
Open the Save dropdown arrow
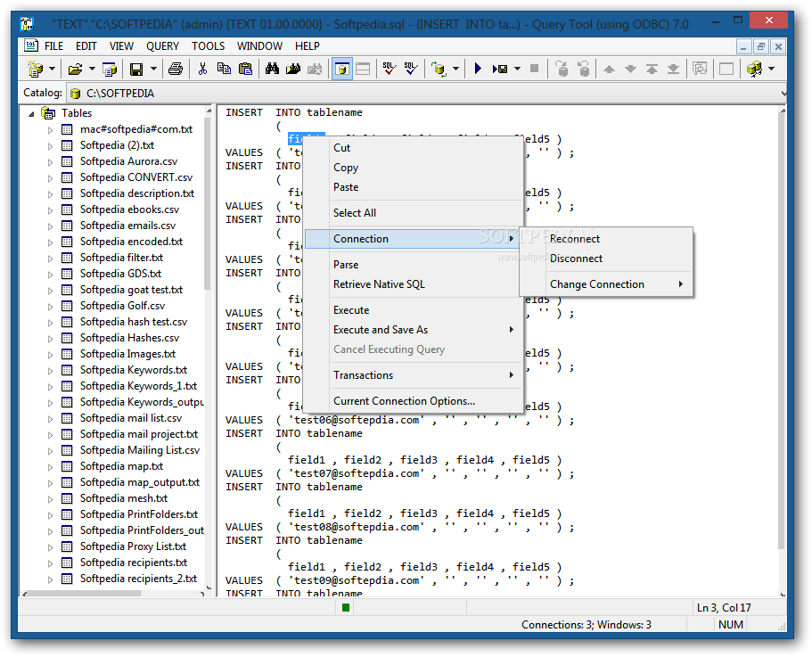point(153,69)
